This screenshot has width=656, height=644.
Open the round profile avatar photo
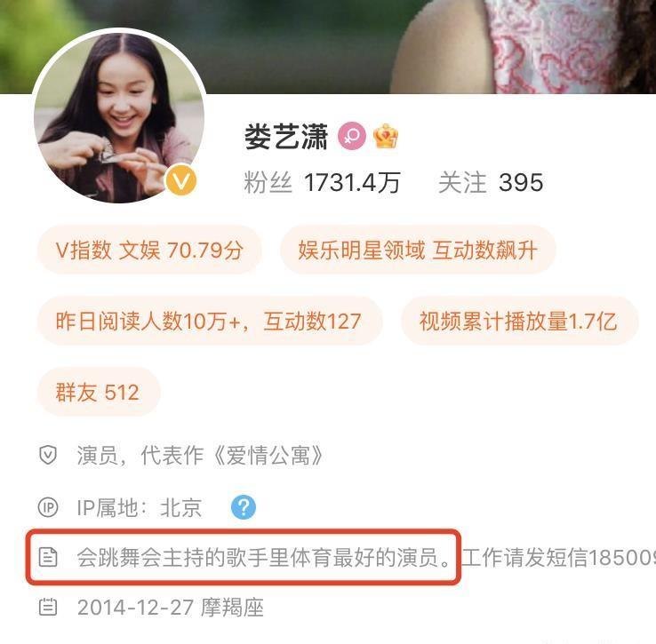tap(119, 117)
